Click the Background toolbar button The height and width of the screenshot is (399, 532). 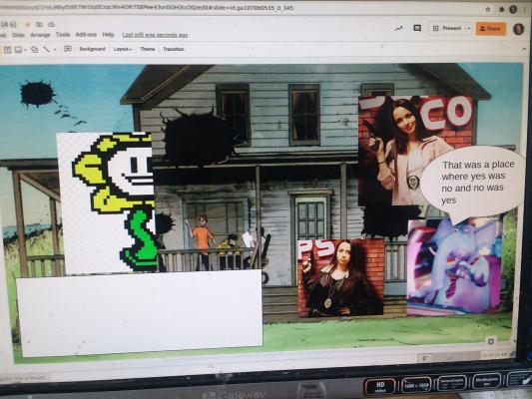pyautogui.click(x=92, y=49)
